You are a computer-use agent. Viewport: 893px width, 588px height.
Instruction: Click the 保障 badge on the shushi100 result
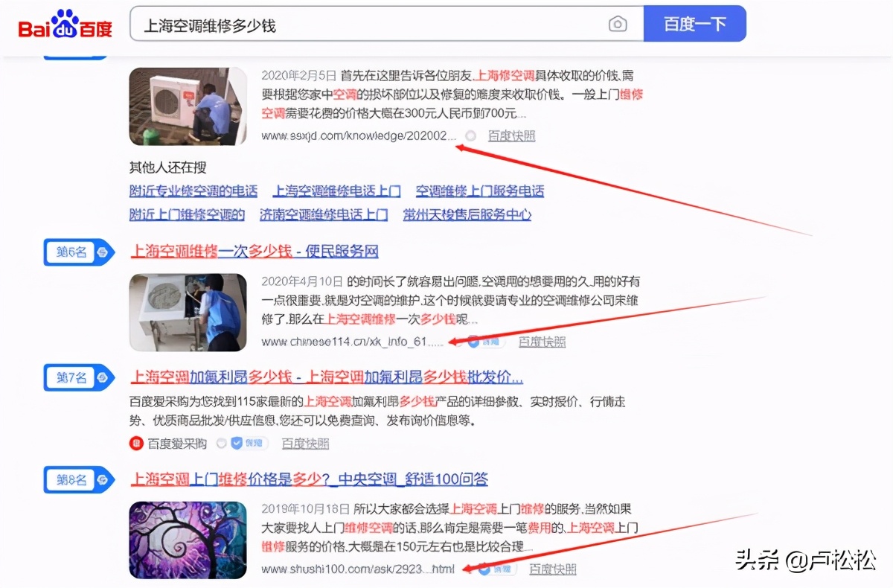(497, 569)
